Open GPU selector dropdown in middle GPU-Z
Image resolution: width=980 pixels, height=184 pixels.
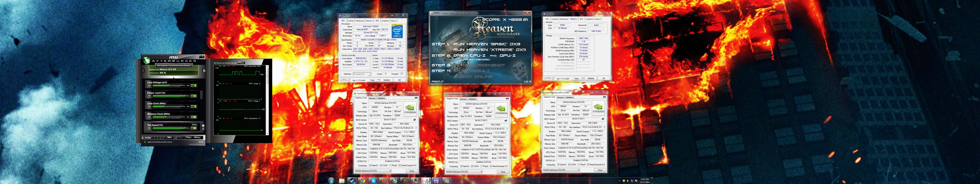pyautogui.click(x=465, y=172)
